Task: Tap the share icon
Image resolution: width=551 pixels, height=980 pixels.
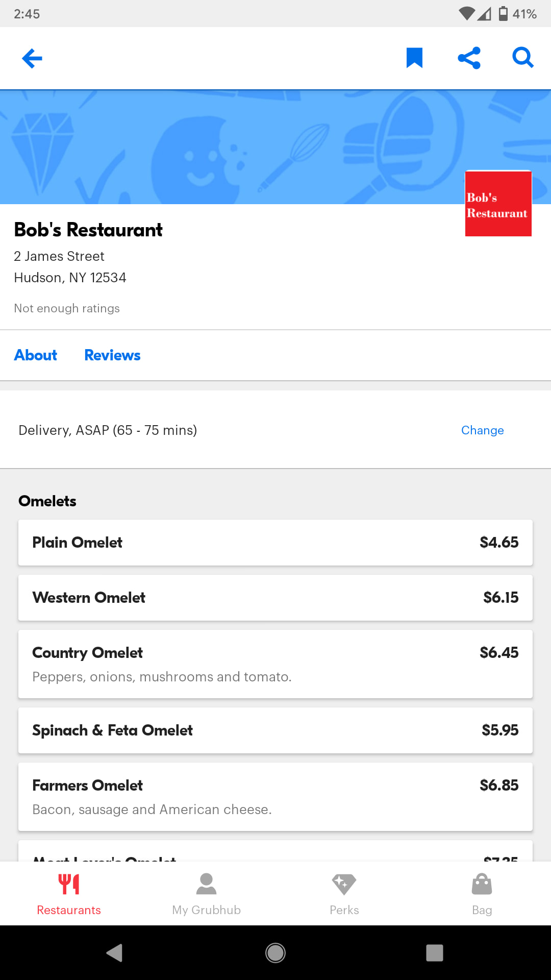Action: tap(469, 58)
